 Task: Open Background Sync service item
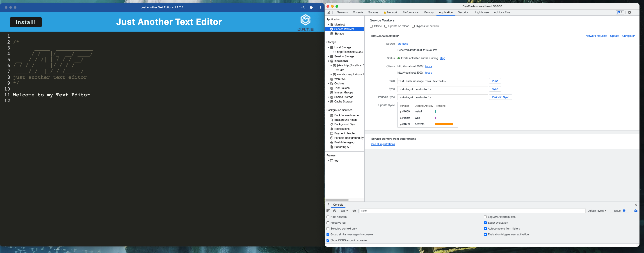click(x=345, y=125)
